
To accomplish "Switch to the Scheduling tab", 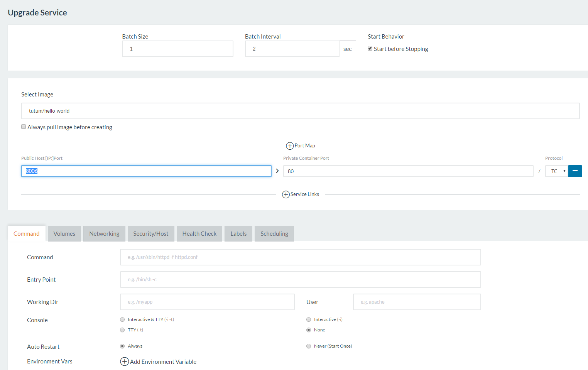I will pos(274,234).
